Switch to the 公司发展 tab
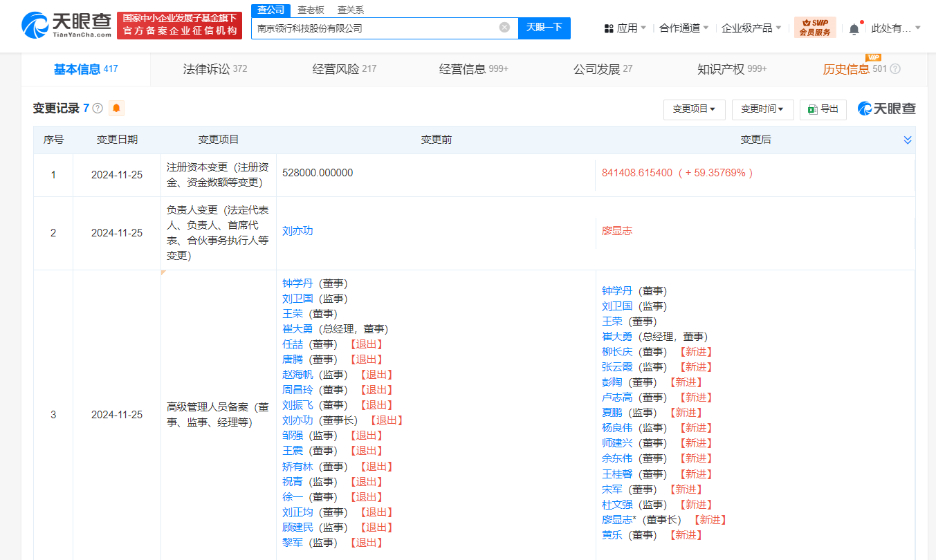The width and height of the screenshot is (936, 560). click(603, 69)
